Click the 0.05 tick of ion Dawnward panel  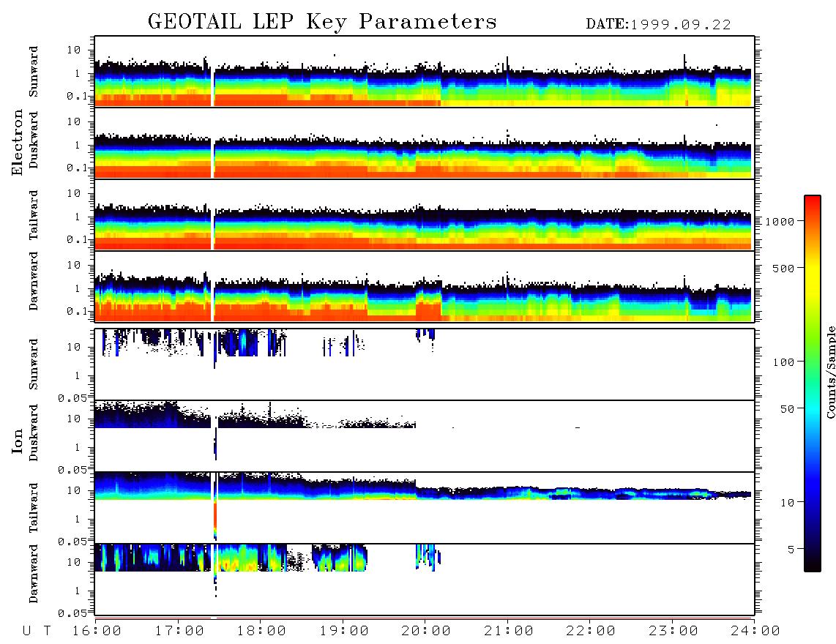72,613
